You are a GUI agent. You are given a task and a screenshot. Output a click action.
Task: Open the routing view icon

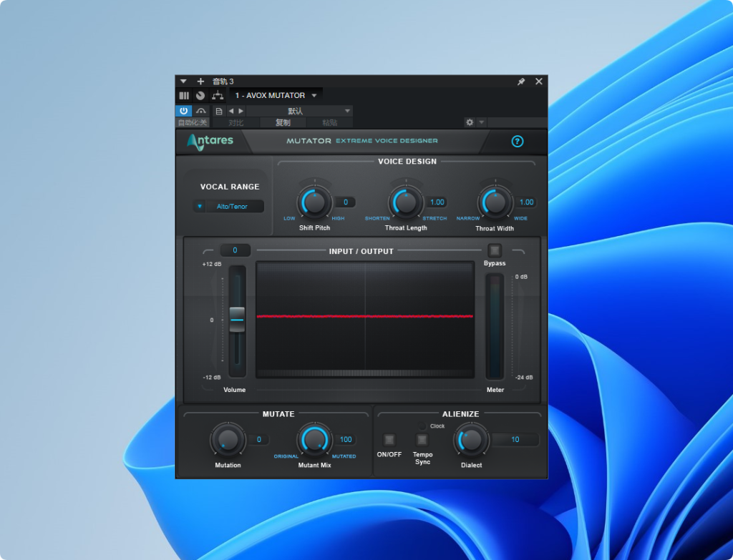[218, 96]
